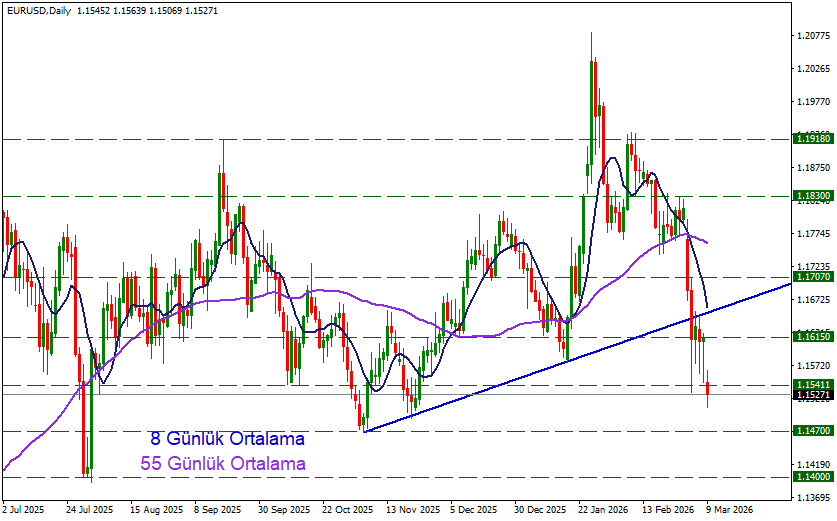Click the 1.20775 price axis label

(814, 36)
